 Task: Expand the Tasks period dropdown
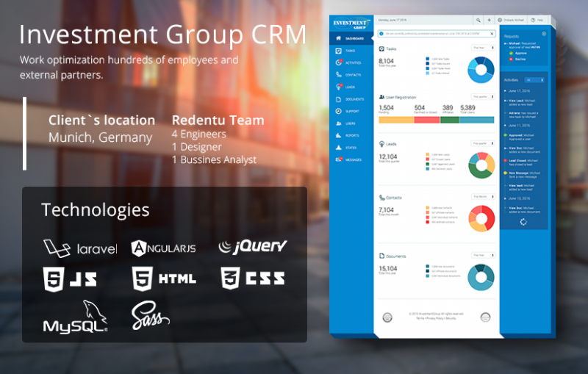click(x=483, y=48)
